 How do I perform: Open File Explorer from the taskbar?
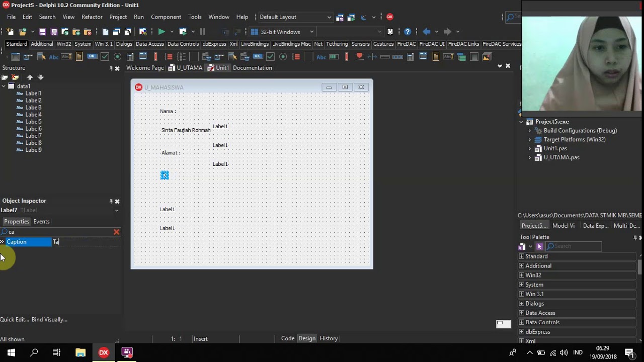[x=80, y=352]
